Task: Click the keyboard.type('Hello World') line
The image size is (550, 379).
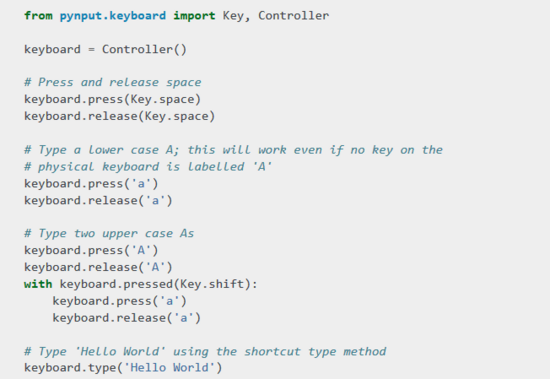Action: pyautogui.click(x=123, y=368)
